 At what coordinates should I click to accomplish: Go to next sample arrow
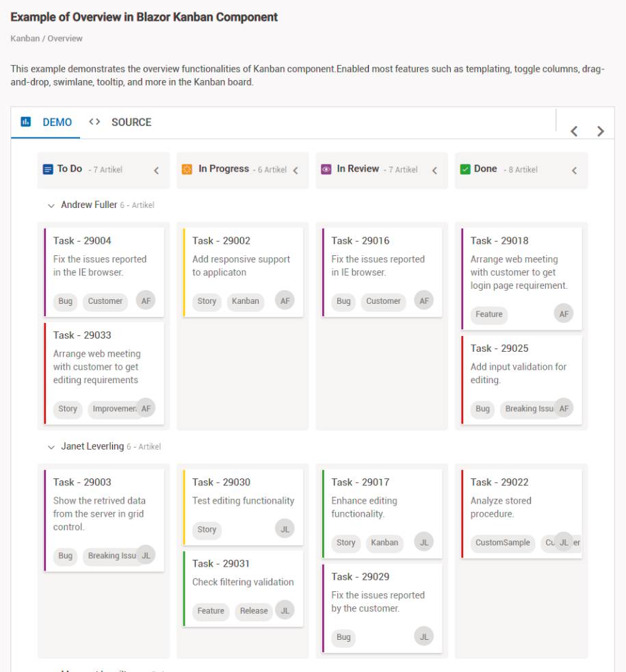[600, 131]
